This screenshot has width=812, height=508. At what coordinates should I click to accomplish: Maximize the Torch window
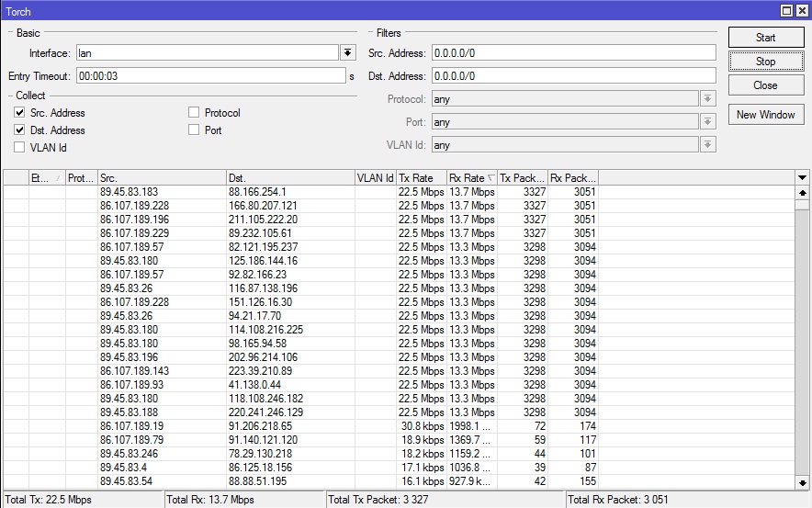tap(786, 11)
